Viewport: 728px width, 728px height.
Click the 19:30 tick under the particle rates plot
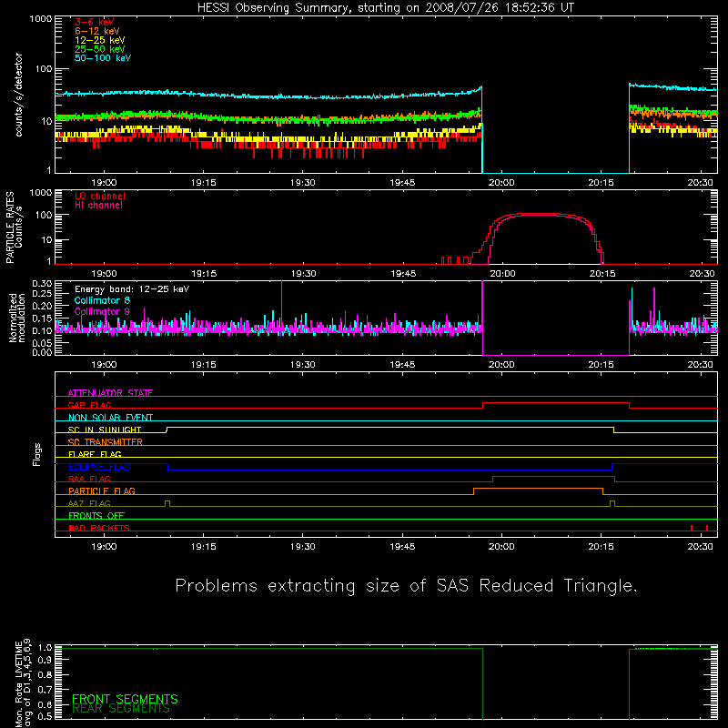pyautogui.click(x=303, y=274)
